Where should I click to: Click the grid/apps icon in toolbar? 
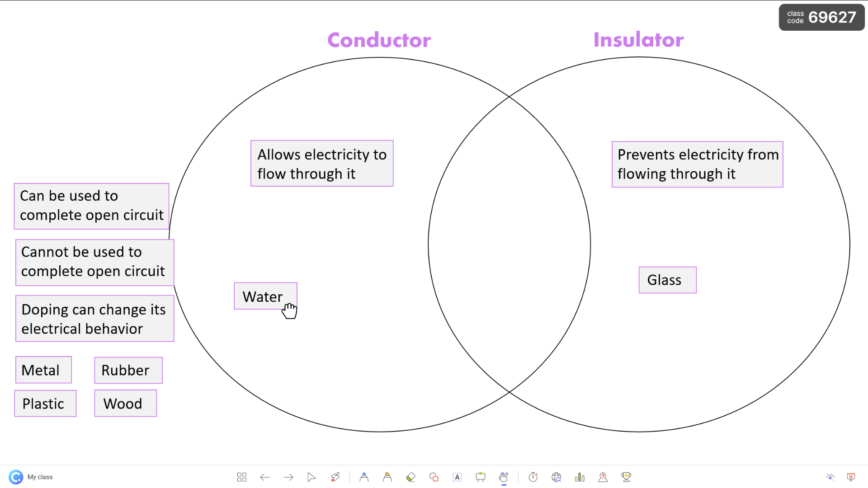(241, 477)
